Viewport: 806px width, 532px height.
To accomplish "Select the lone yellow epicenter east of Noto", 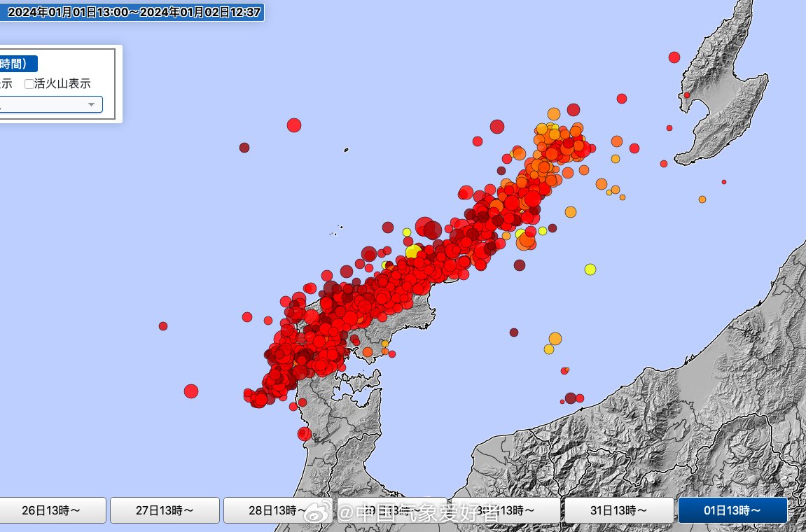I will 590,269.
